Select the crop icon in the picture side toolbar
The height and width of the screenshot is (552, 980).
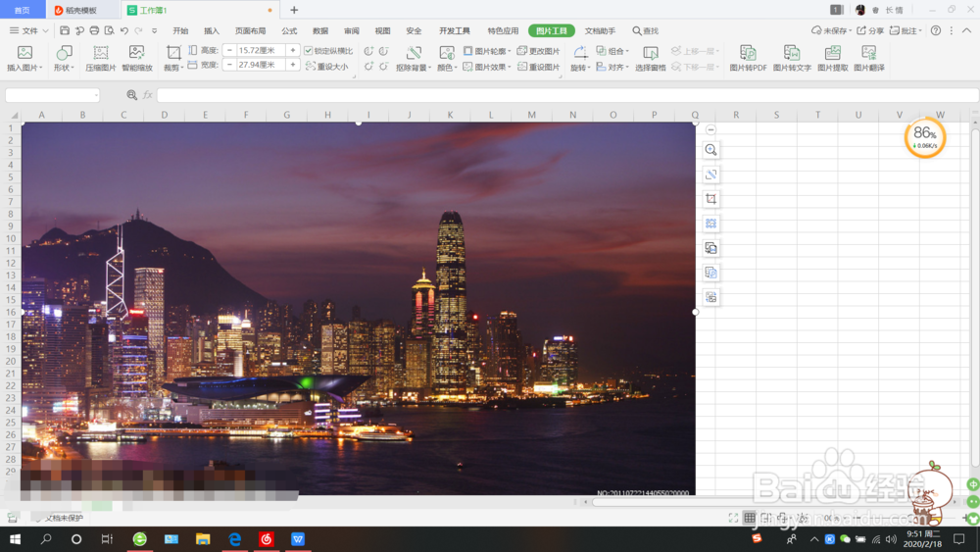710,199
